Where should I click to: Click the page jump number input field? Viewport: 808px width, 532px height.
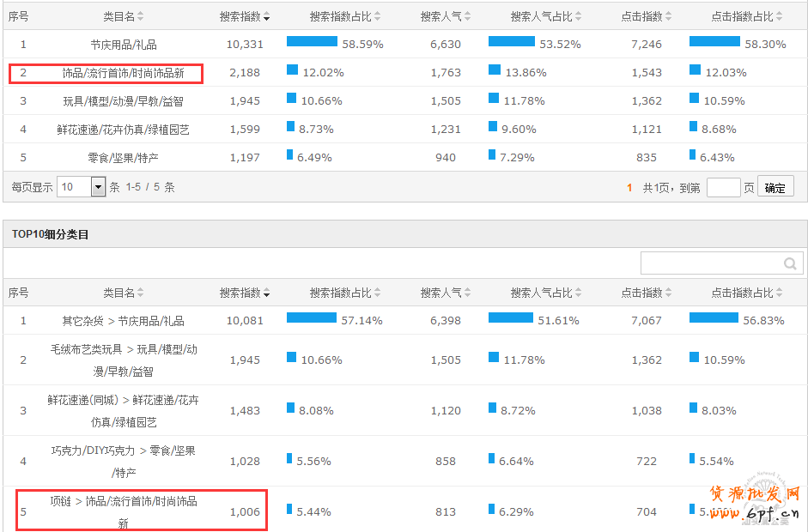(x=723, y=188)
